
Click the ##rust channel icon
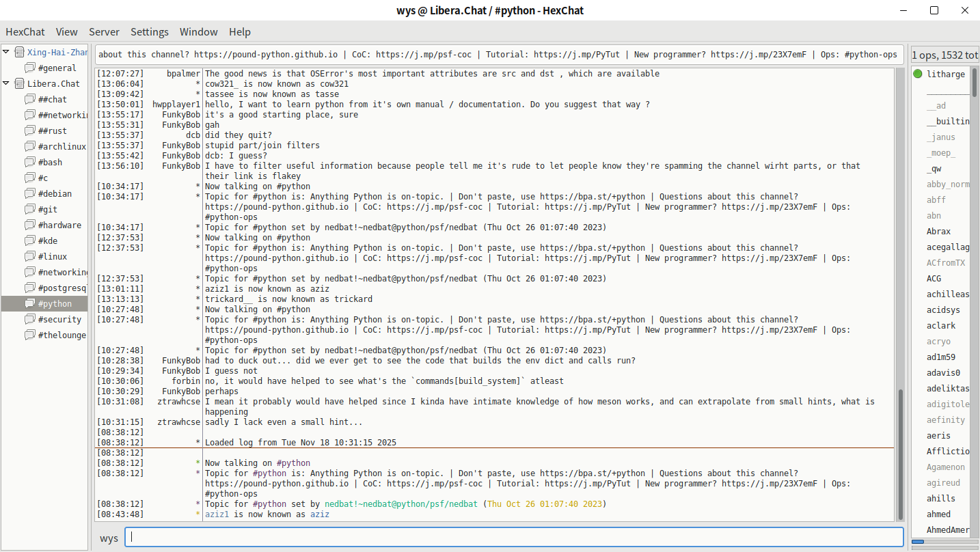(29, 130)
